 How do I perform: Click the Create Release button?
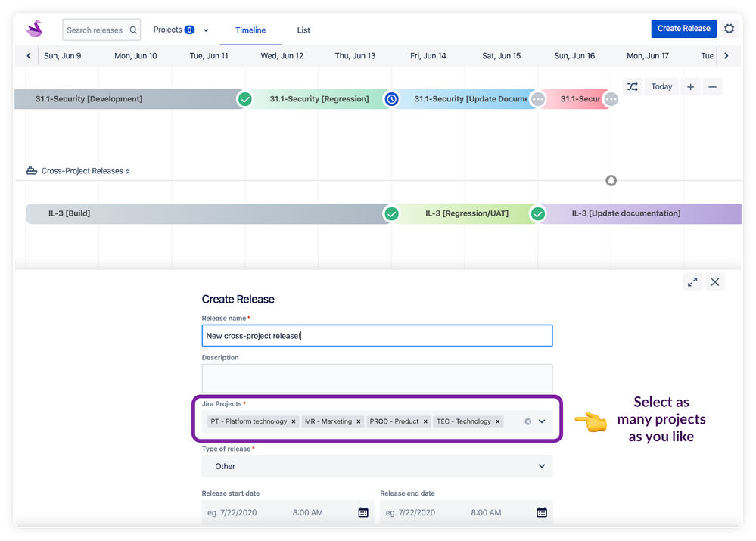click(x=683, y=28)
